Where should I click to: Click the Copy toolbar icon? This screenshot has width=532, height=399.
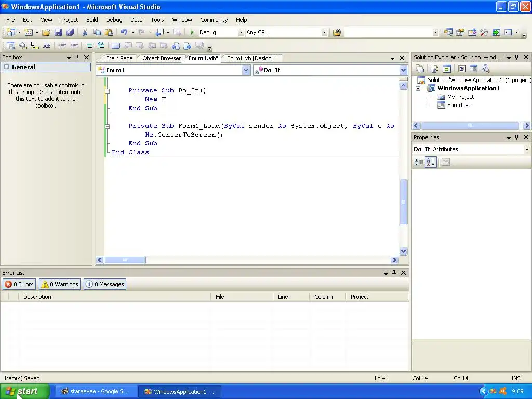pos(97,32)
